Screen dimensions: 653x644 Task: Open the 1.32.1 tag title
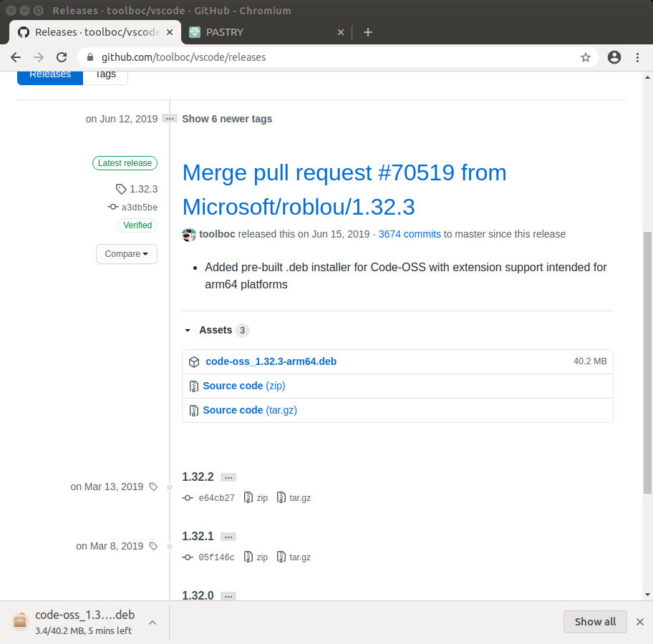coord(198,536)
